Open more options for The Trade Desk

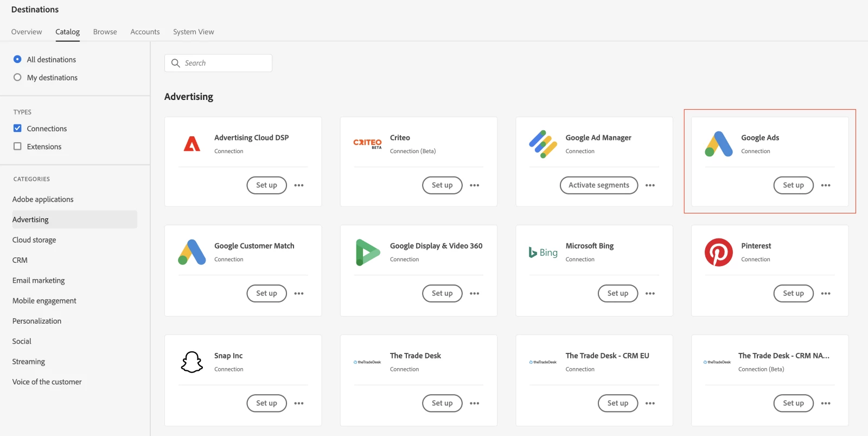[475, 403]
